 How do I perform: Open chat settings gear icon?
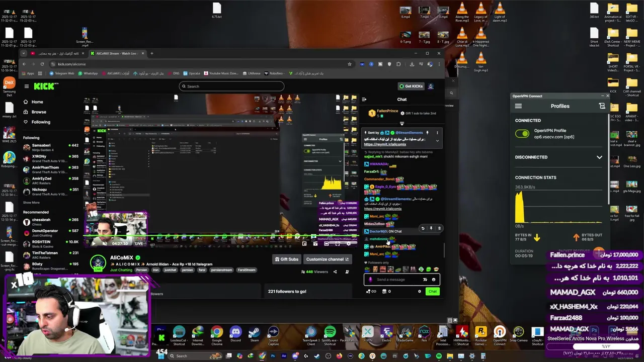pos(420,292)
